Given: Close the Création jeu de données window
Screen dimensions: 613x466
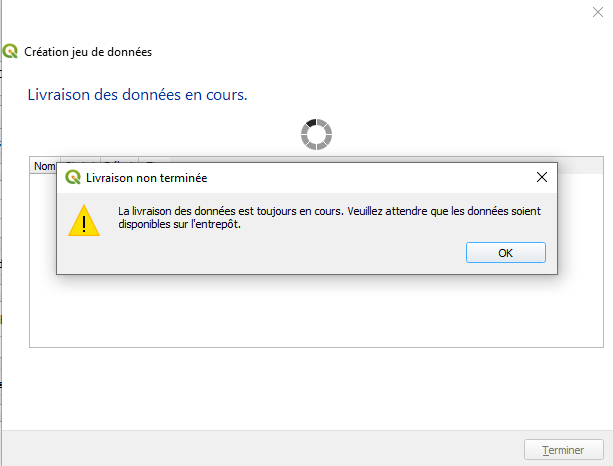Looking at the screenshot, I should (x=598, y=12).
